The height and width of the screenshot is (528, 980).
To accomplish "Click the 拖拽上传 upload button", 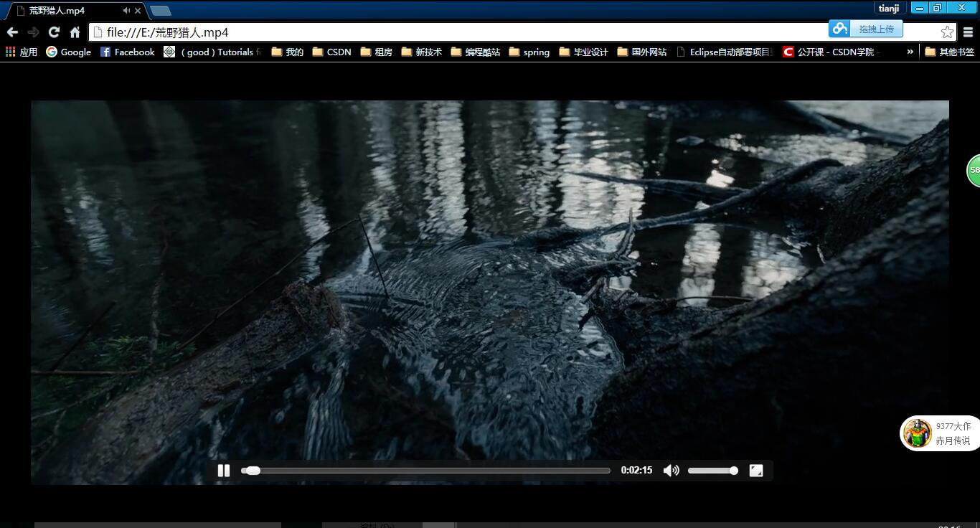I will point(877,29).
